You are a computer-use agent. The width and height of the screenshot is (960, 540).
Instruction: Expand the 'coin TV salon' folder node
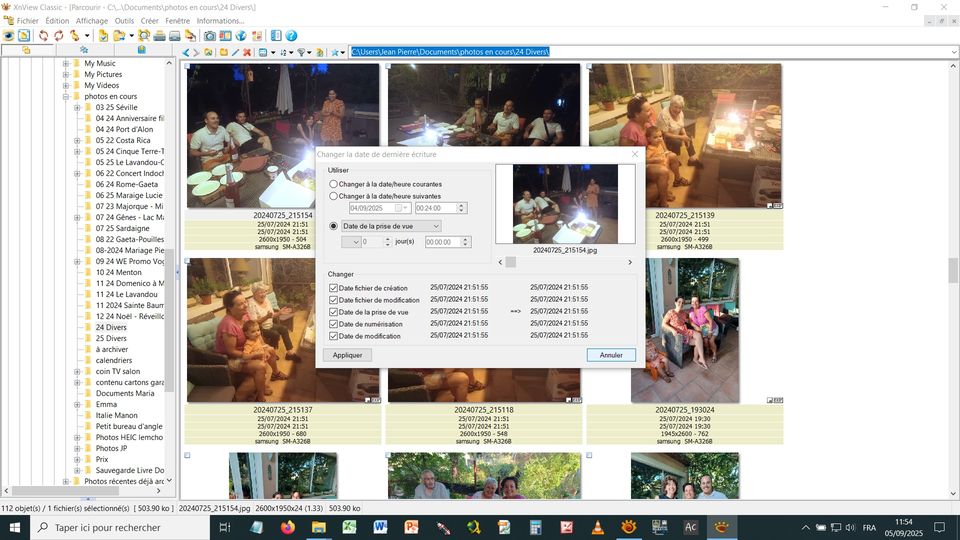77,371
